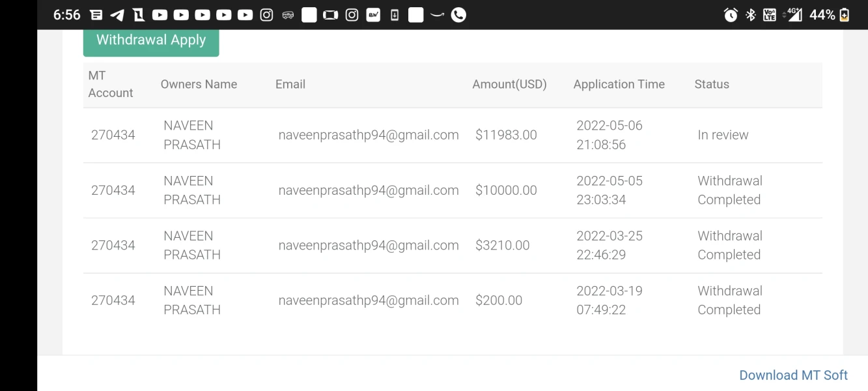Screen dimensions: 868x391
Task: Select the $3210.00 withdrawal amount
Action: [502, 246]
